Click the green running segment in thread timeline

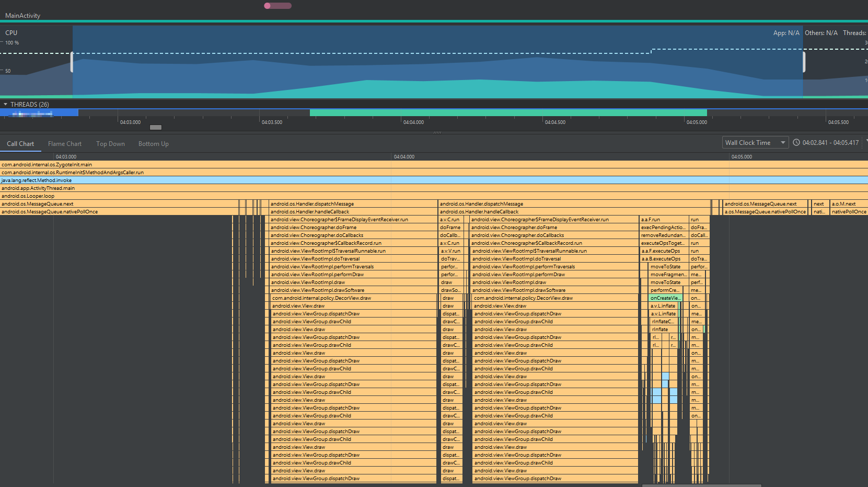tap(508, 112)
